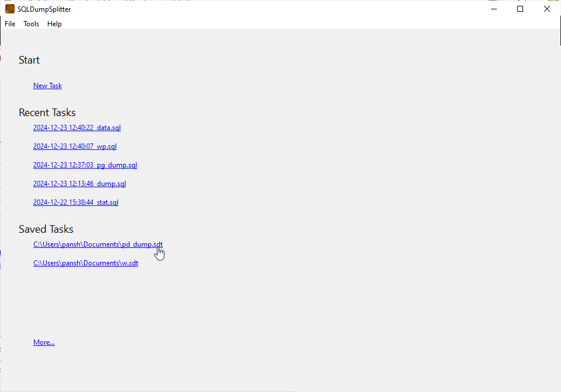Click the More... link
Image resolution: width=561 pixels, height=392 pixels.
[x=44, y=342]
